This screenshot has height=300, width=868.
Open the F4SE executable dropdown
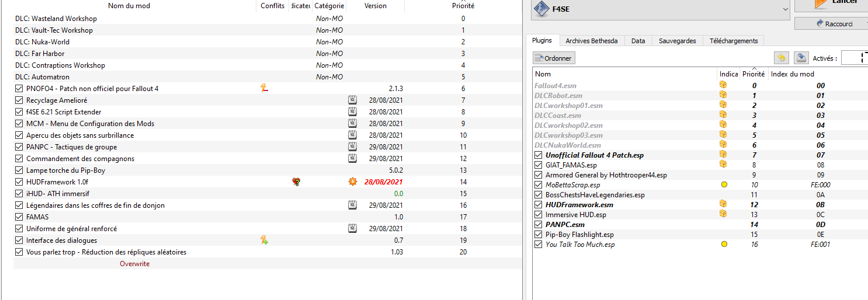tap(784, 9)
